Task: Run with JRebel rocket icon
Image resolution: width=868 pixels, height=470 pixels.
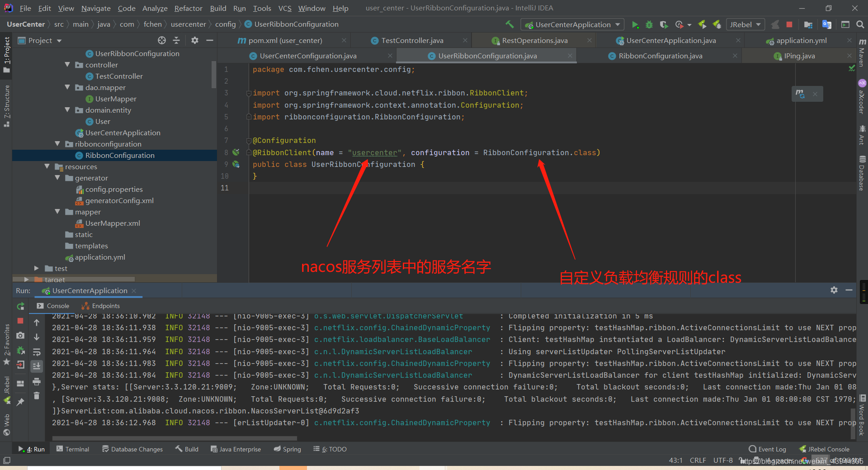Action: [702, 24]
